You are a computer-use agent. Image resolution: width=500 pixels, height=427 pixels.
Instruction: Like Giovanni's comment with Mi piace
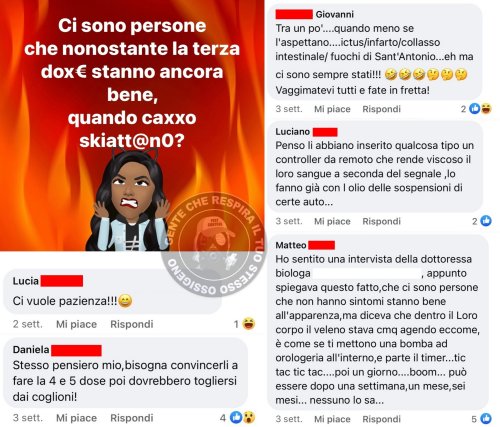332,109
